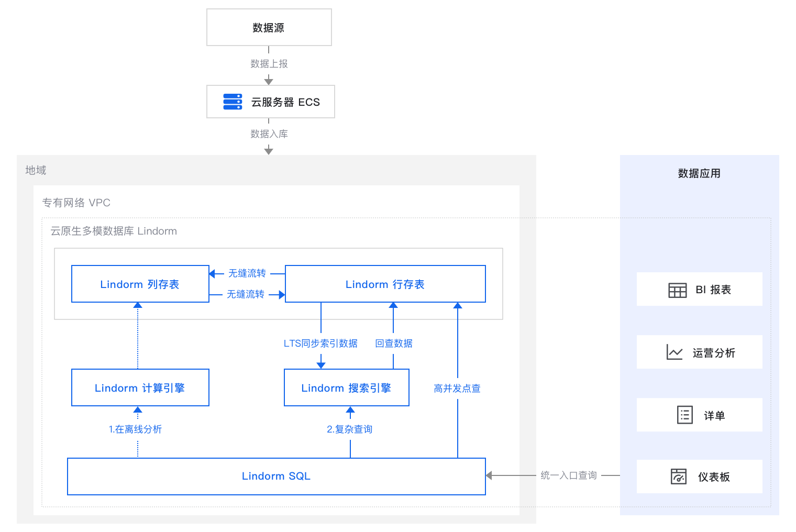
Task: Select the 数据源 box
Action: coord(269,27)
